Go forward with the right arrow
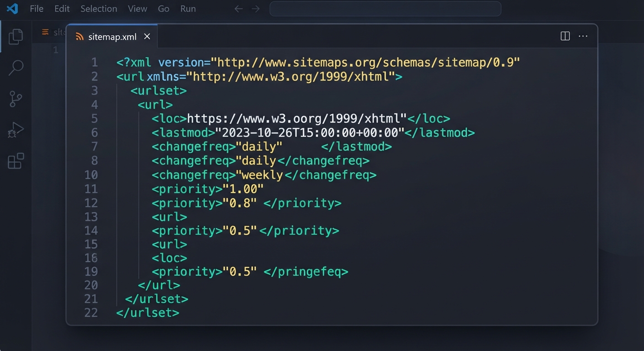This screenshot has width=644, height=351. [256, 9]
